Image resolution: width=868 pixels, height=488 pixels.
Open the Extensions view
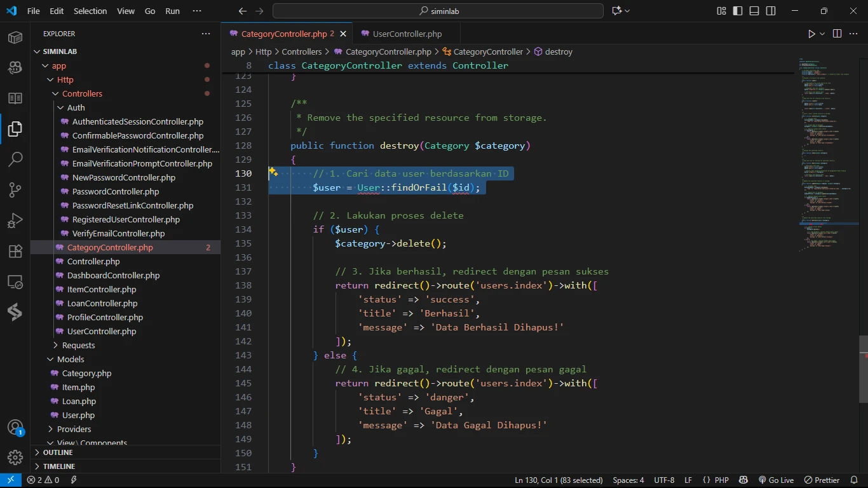point(15,251)
